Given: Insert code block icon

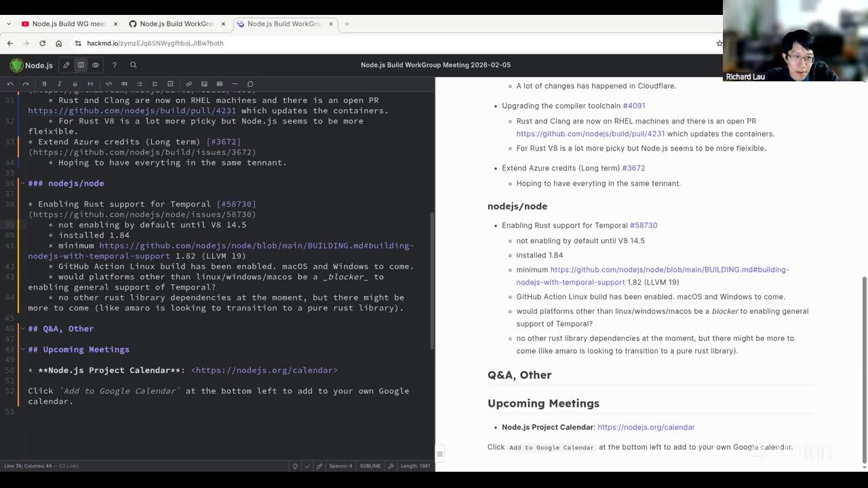Looking at the screenshot, I should 108,84.
